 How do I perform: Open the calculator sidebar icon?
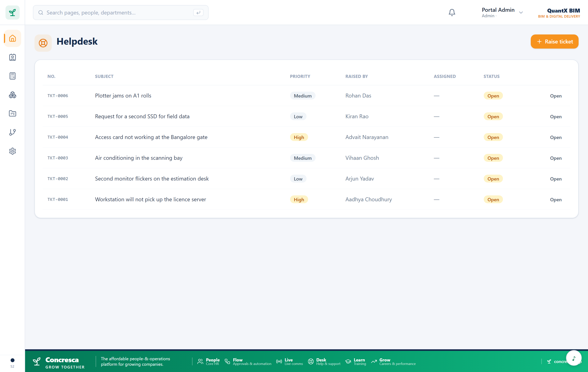pyautogui.click(x=13, y=76)
